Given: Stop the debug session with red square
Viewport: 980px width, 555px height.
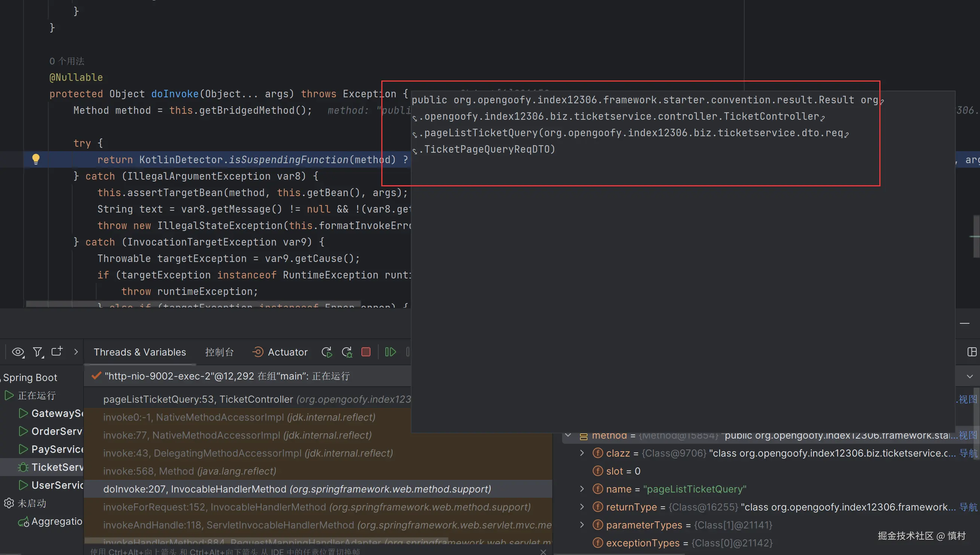Looking at the screenshot, I should 366,352.
